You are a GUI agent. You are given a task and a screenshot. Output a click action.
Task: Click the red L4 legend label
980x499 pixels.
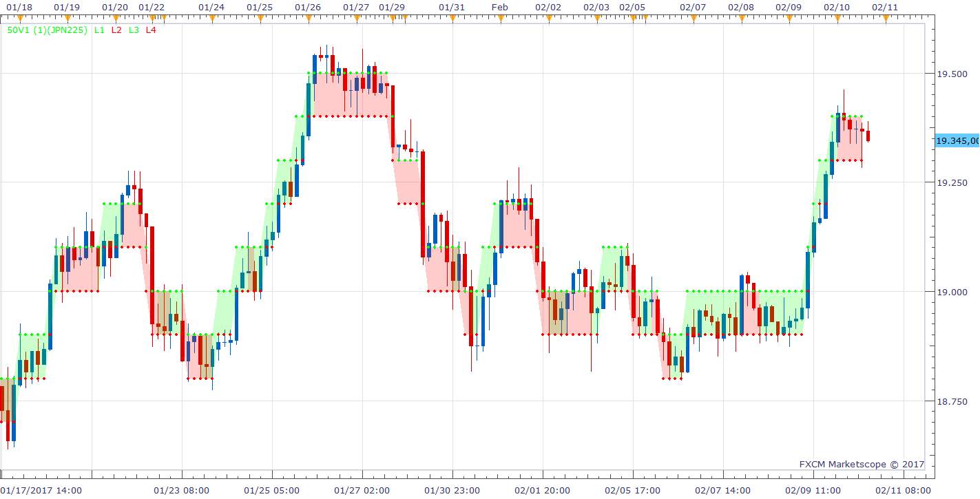point(151,31)
